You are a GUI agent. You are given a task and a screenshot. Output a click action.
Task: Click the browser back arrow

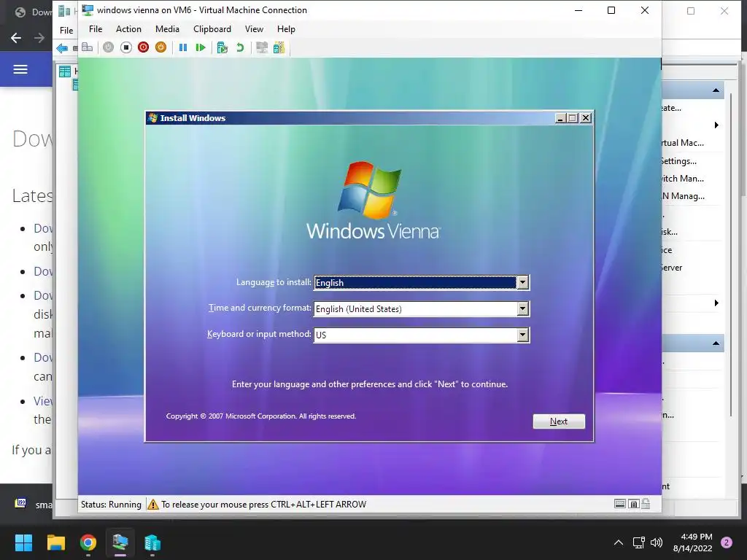pos(16,38)
